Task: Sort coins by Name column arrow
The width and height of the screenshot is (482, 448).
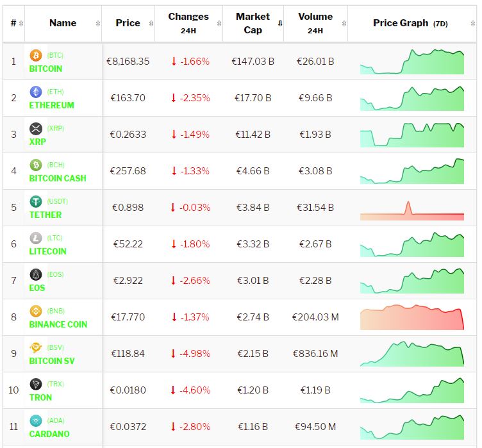Action: pos(97,24)
